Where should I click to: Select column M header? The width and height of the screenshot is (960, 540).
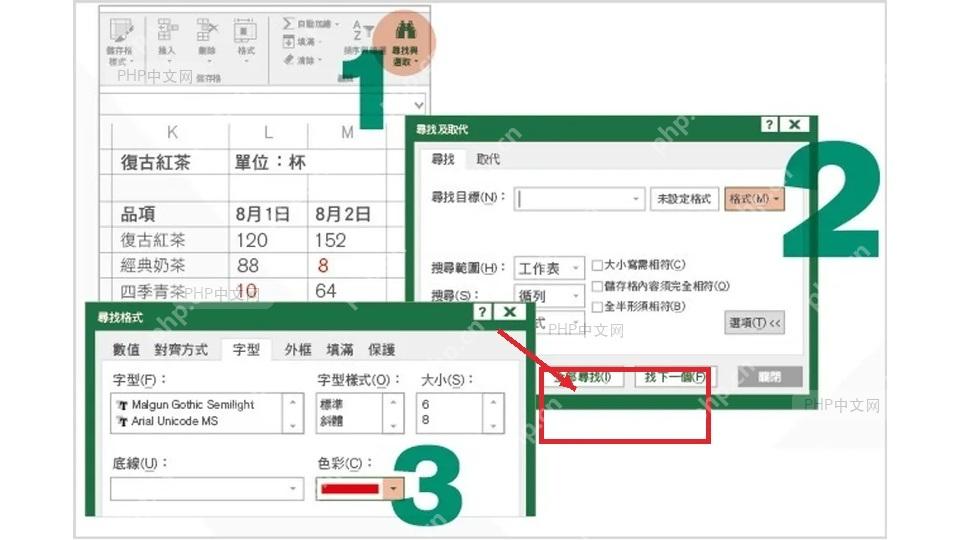pyautogui.click(x=347, y=132)
